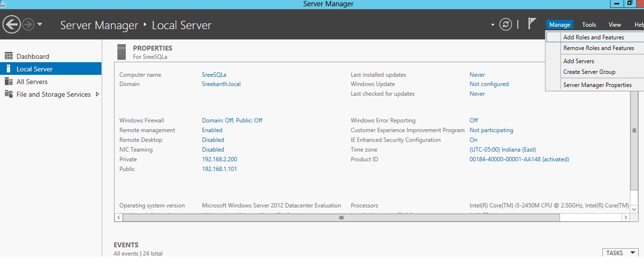
Task: Click the properties scroll down arrow
Action: click(634, 208)
